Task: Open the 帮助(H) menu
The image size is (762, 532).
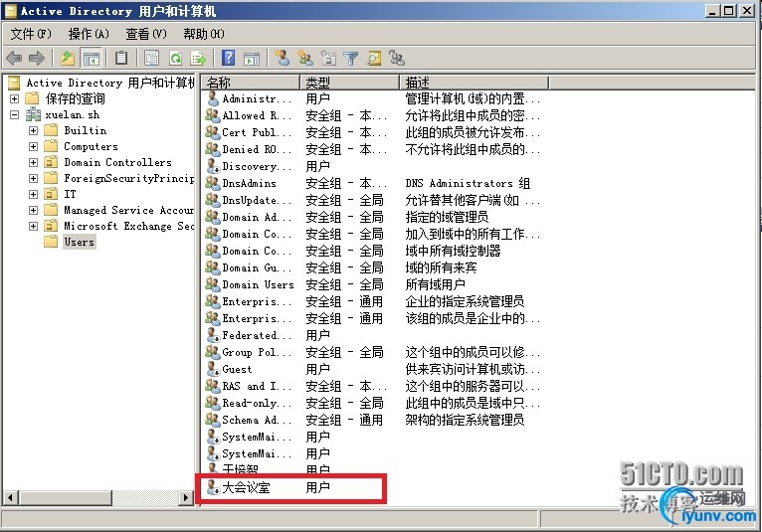Action: [x=204, y=34]
